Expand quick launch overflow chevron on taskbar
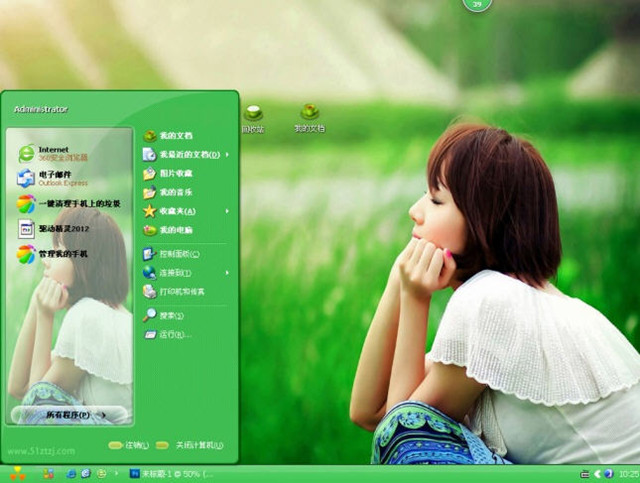The image size is (640, 483). point(116,474)
